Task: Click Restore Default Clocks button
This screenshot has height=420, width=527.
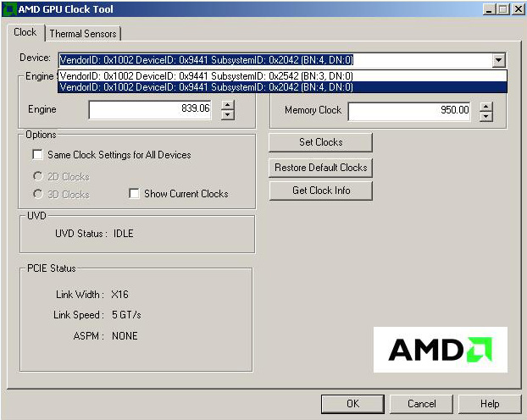Action: pos(320,168)
